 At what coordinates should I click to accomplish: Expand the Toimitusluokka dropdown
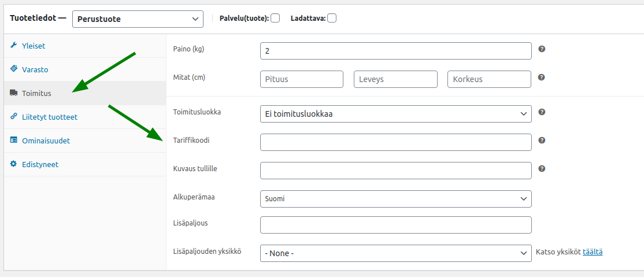[396, 114]
